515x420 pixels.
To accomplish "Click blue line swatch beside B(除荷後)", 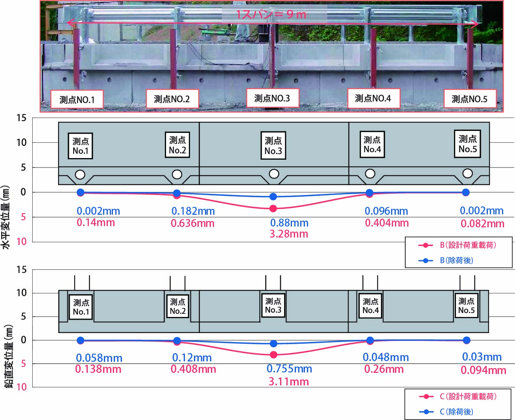I will 426,260.
